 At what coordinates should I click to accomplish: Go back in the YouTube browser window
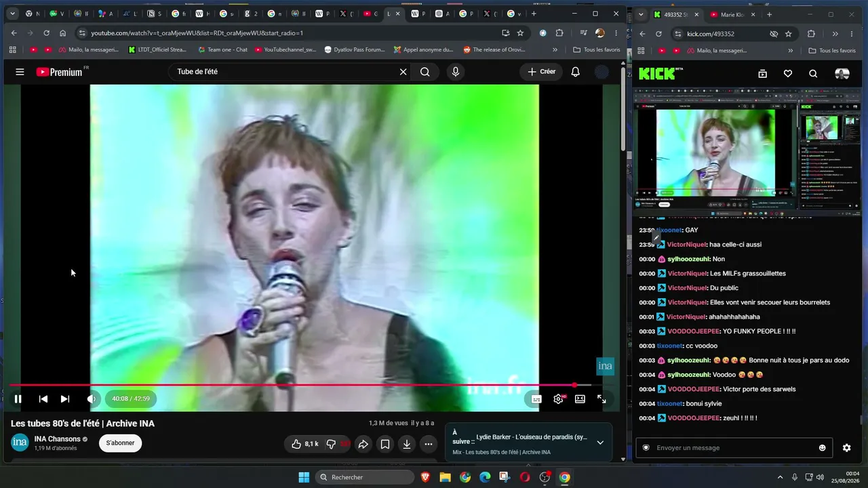pyautogui.click(x=14, y=33)
